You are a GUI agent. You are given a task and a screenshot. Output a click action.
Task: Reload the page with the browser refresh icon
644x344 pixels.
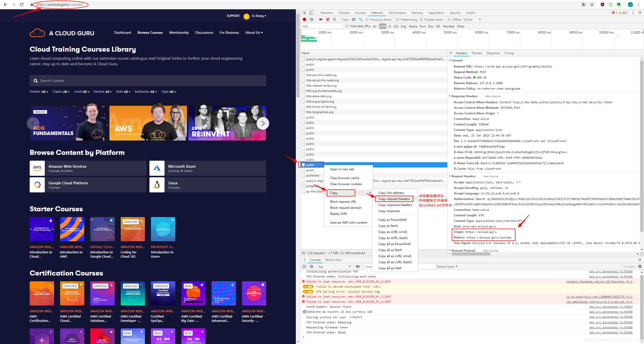(x=22, y=5)
